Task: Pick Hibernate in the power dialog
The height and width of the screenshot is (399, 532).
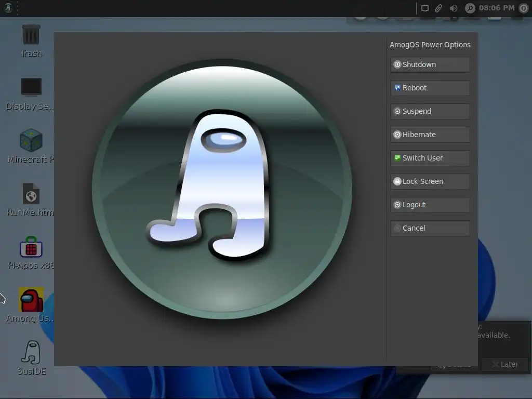Action: 430,135
